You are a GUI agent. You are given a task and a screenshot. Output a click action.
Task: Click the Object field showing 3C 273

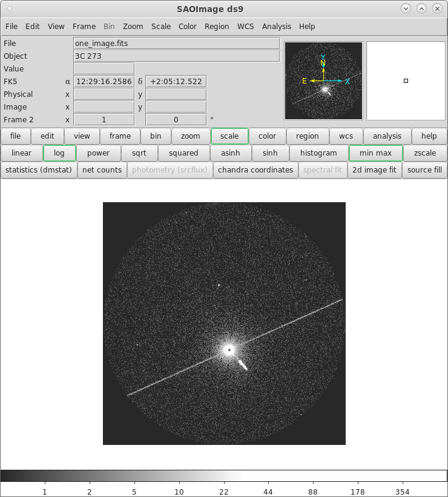tap(176, 56)
